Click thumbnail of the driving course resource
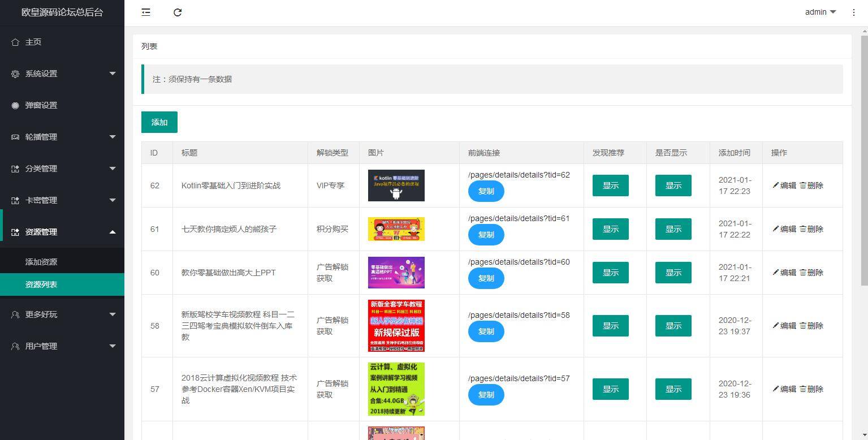 click(396, 326)
